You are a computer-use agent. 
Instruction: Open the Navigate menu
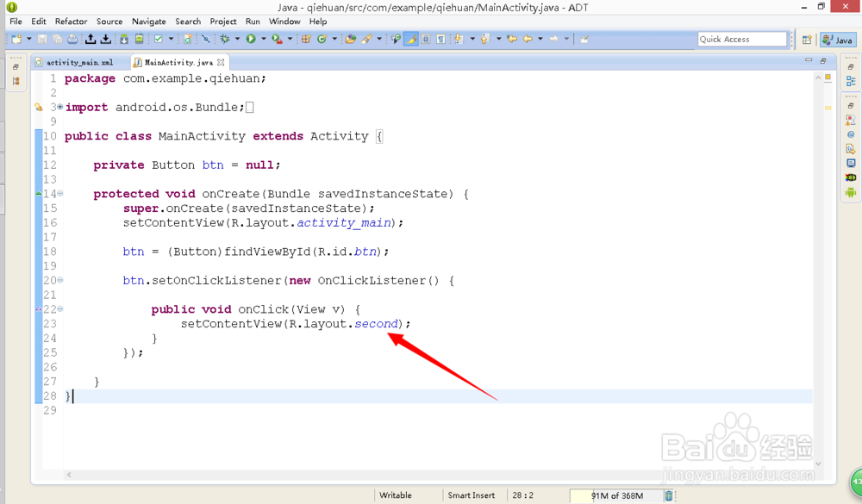point(149,22)
